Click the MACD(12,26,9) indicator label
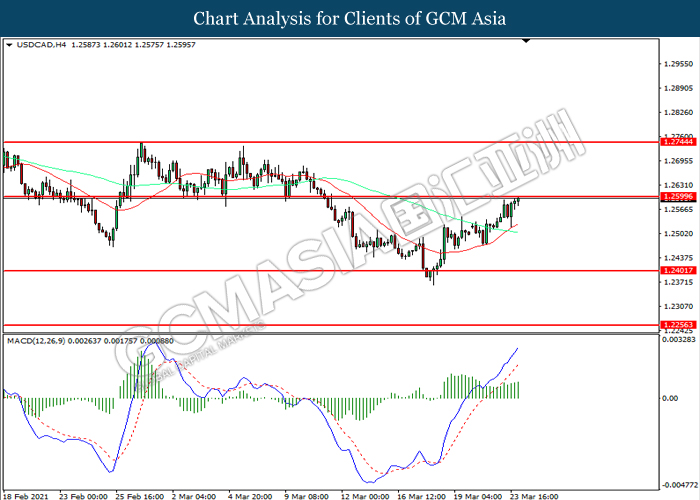 [x=36, y=341]
